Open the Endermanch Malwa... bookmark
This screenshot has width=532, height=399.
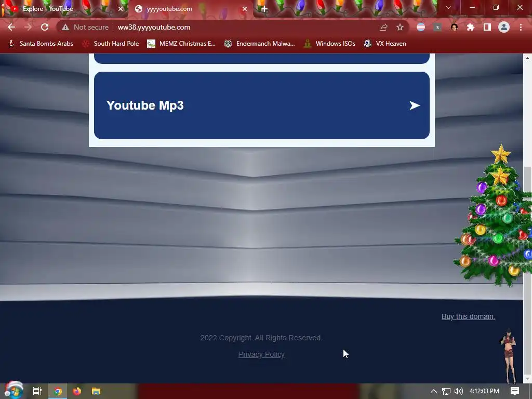tap(260, 44)
